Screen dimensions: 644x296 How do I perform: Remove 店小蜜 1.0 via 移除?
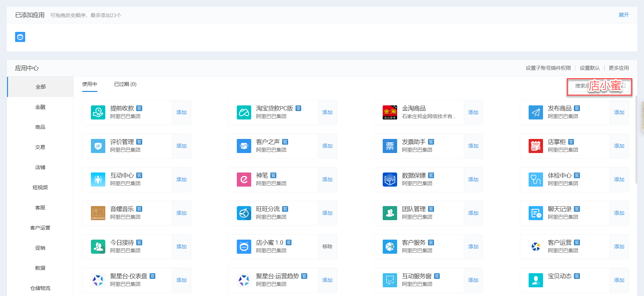coord(327,247)
